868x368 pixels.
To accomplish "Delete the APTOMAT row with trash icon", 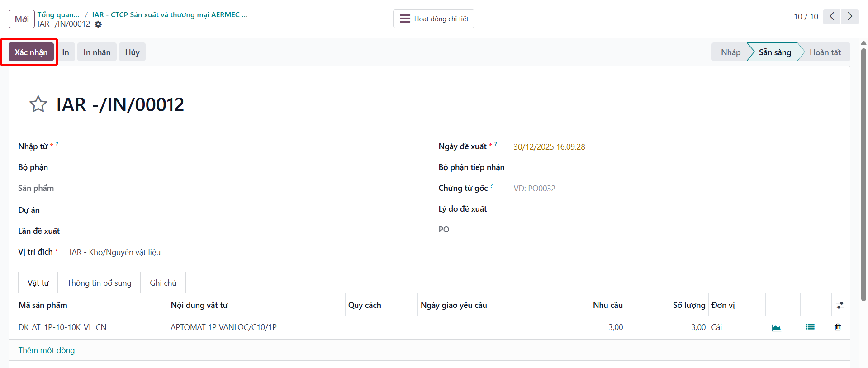I will coord(838,327).
